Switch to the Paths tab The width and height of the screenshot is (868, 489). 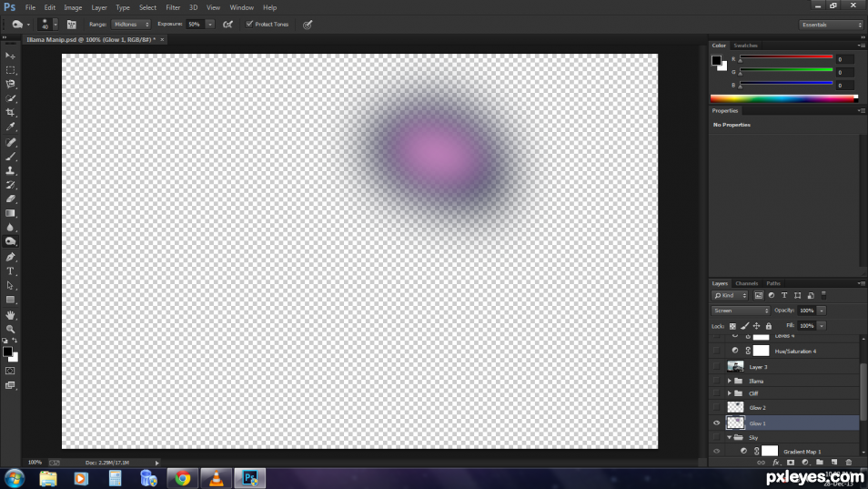point(773,283)
